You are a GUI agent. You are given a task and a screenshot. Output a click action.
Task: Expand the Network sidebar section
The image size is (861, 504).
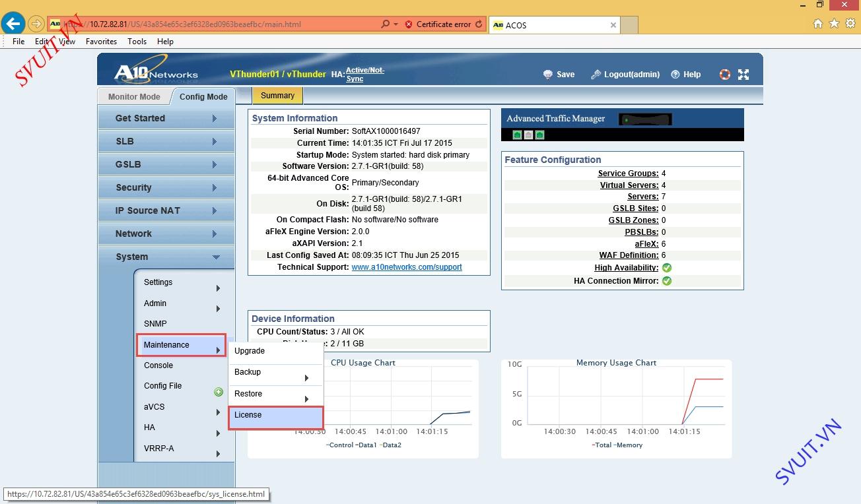166,234
